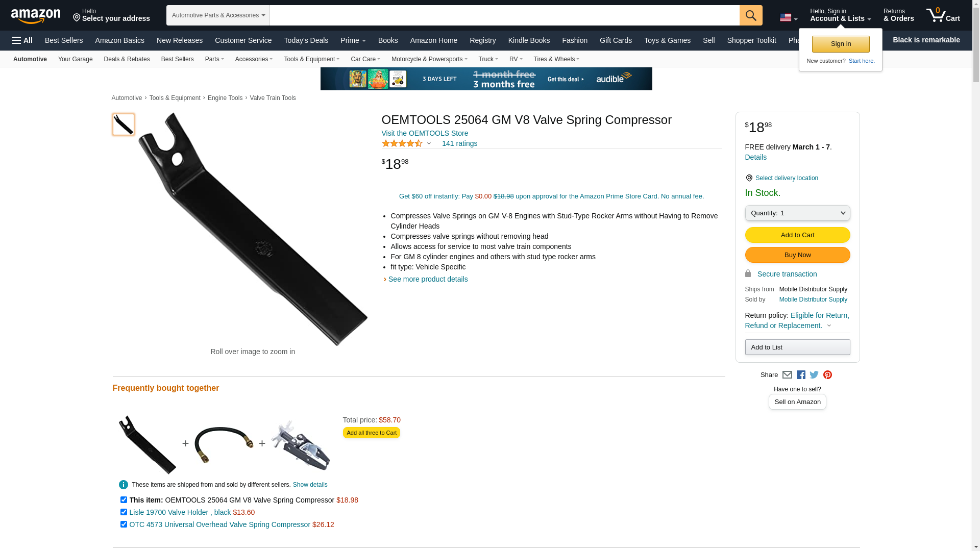Click the Add to Cart button

coord(797,235)
